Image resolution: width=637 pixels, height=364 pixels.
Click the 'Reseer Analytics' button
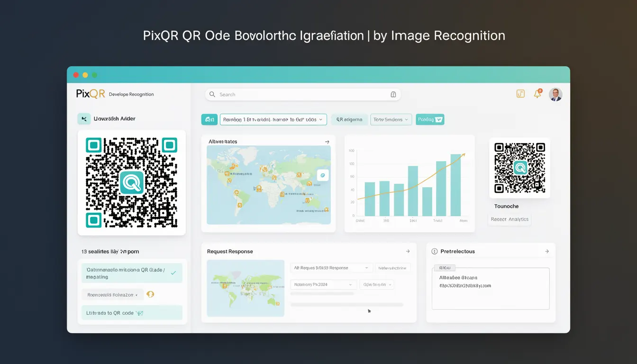click(x=510, y=219)
